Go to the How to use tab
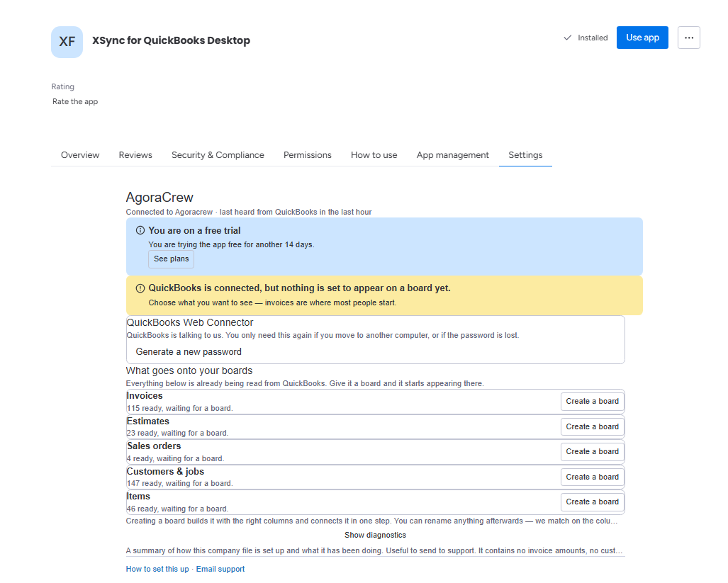Screen dimensions: 728x583 click(x=374, y=155)
